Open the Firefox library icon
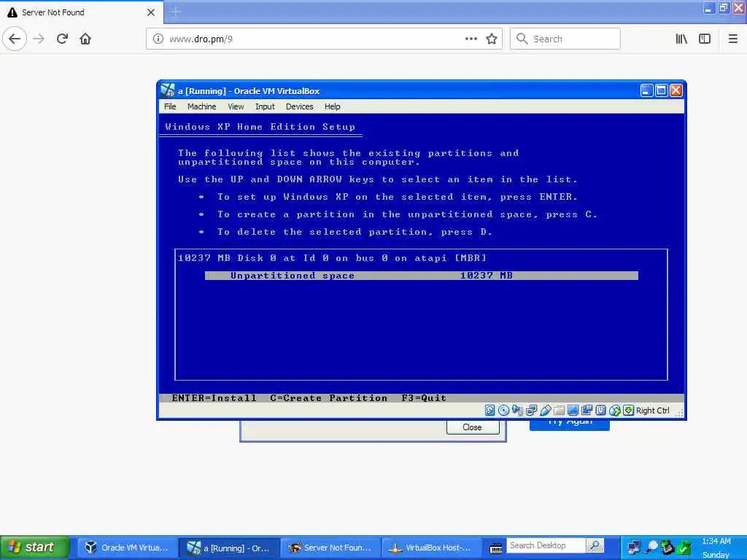The image size is (747, 560). pyautogui.click(x=681, y=39)
